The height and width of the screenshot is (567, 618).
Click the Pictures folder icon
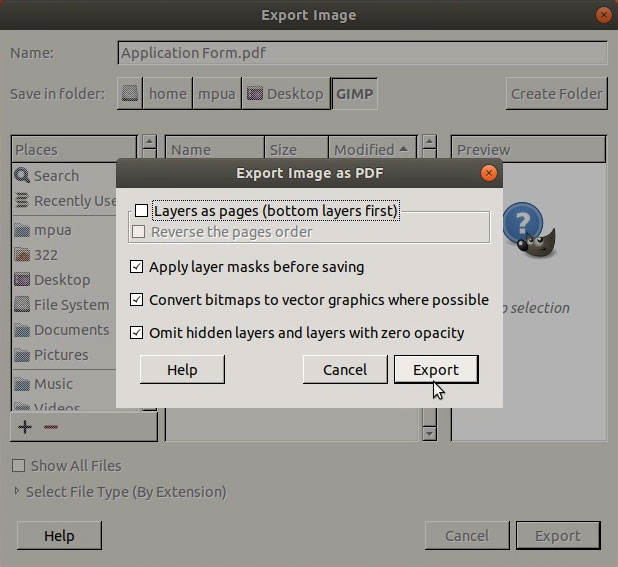click(x=22, y=355)
